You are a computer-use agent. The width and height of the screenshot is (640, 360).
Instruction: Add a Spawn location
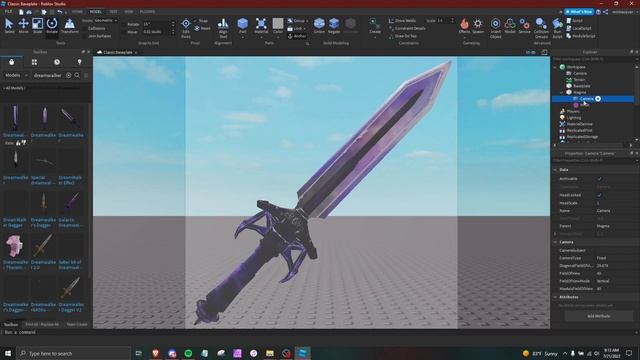[x=478, y=25]
